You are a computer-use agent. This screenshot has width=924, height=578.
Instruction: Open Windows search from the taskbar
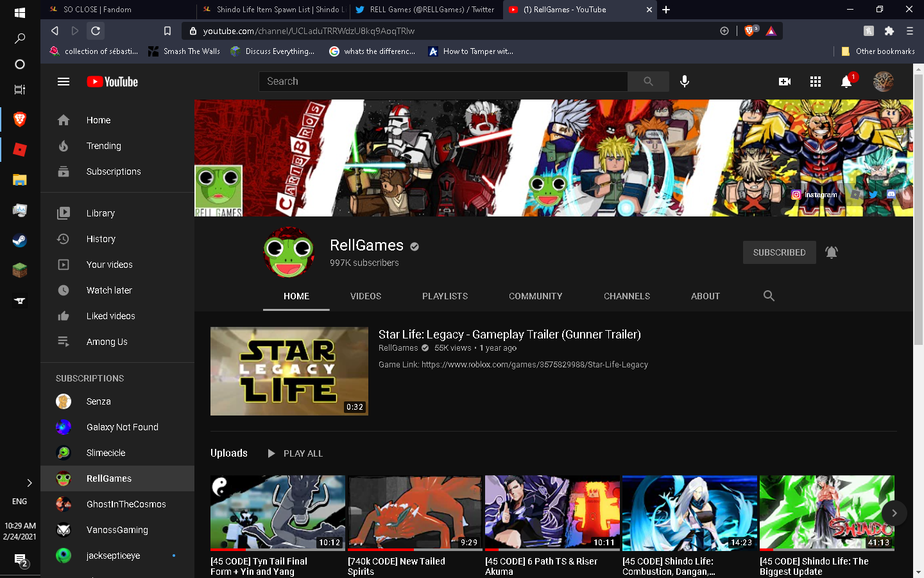pos(20,39)
